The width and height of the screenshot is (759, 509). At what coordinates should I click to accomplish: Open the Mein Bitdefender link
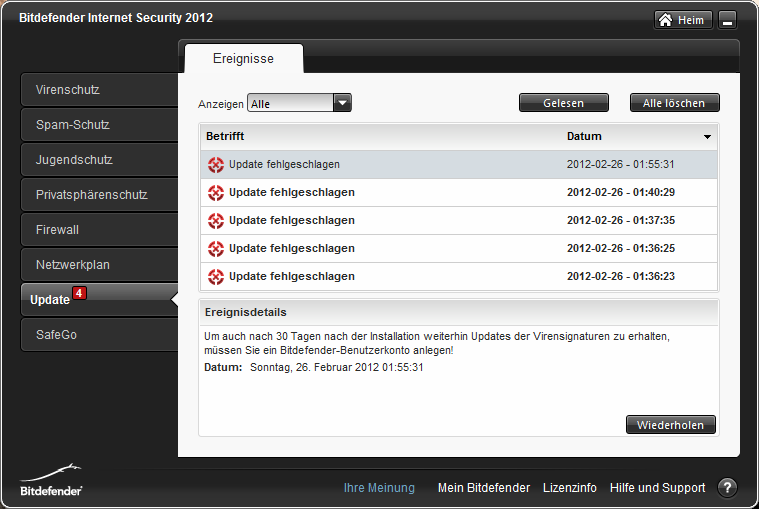484,488
